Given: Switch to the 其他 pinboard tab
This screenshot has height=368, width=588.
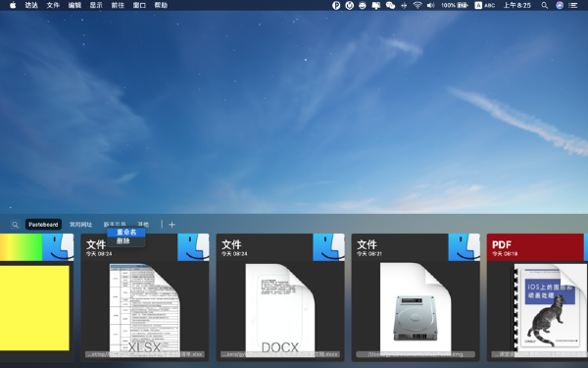Looking at the screenshot, I should click(143, 224).
